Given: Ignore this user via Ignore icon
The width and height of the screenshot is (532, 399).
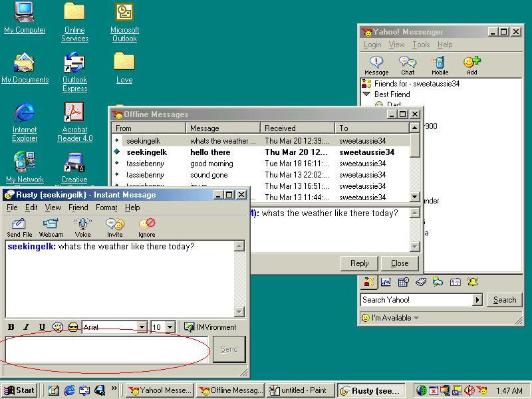Looking at the screenshot, I should click(x=146, y=226).
